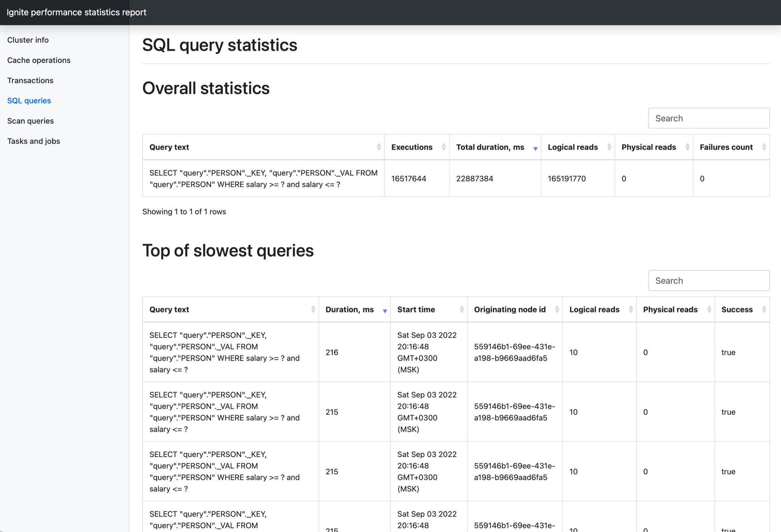
Task: Toggle sort direction on Duration ms column
Action: click(x=385, y=311)
